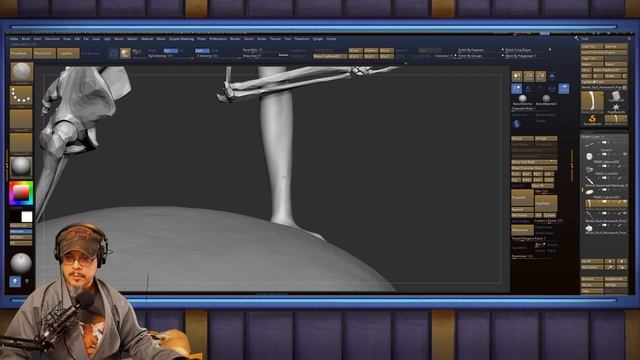Toggle eye on highlighted bone subtool
This screenshot has height=360, width=640.
click(x=624, y=201)
